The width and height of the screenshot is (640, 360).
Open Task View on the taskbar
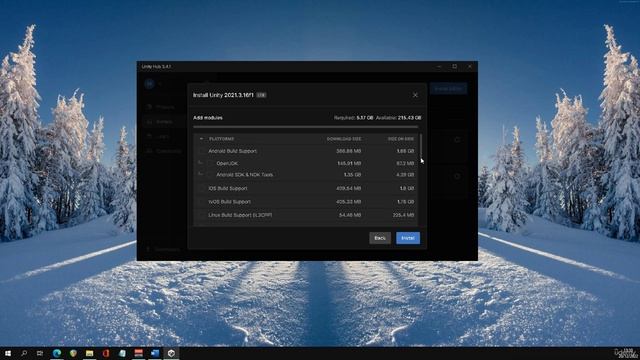(40, 353)
